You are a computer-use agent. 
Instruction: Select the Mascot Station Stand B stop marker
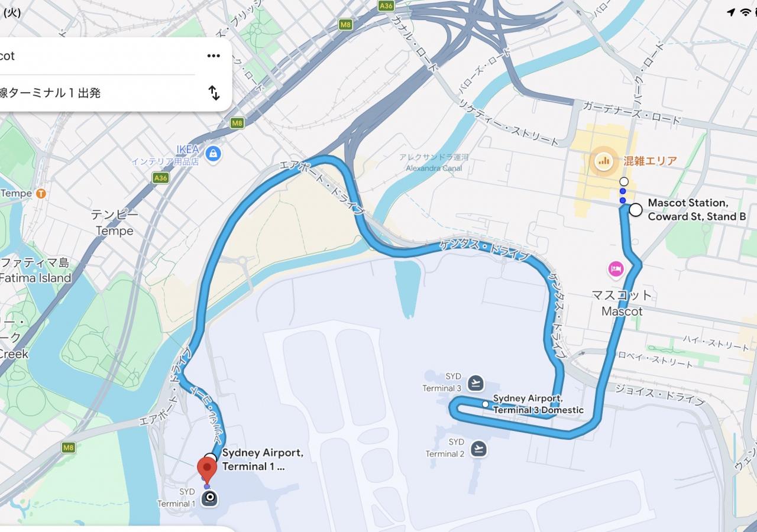pos(636,210)
